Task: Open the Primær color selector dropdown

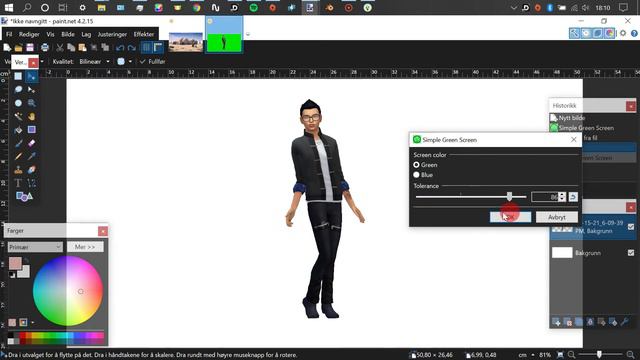Action: click(35, 247)
